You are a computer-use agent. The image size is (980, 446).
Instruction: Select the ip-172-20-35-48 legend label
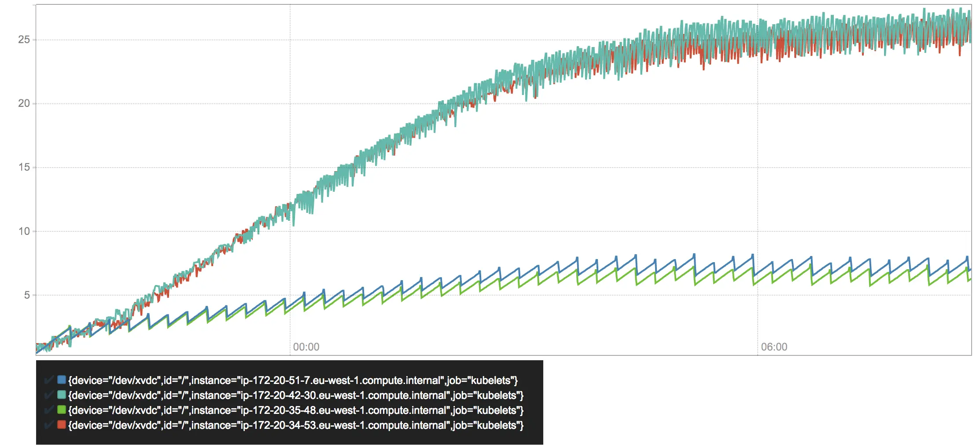pyautogui.click(x=295, y=410)
